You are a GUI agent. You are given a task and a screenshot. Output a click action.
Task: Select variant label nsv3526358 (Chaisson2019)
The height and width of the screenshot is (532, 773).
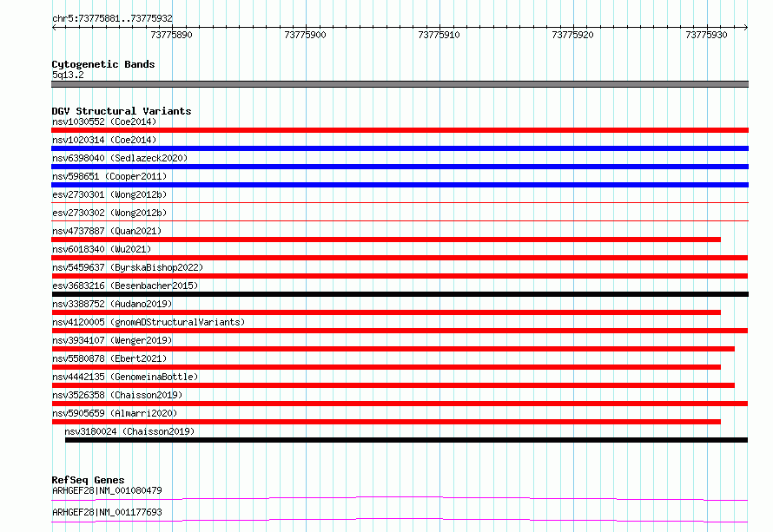click(117, 395)
